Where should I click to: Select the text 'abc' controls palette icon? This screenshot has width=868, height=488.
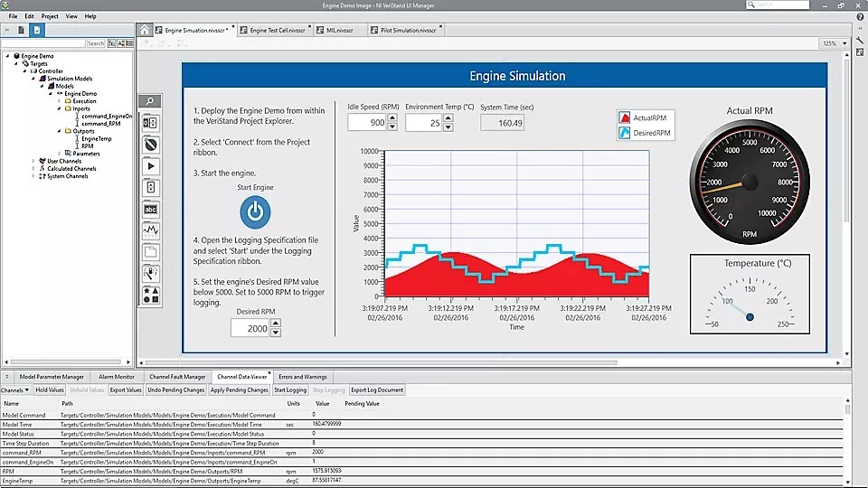150,209
